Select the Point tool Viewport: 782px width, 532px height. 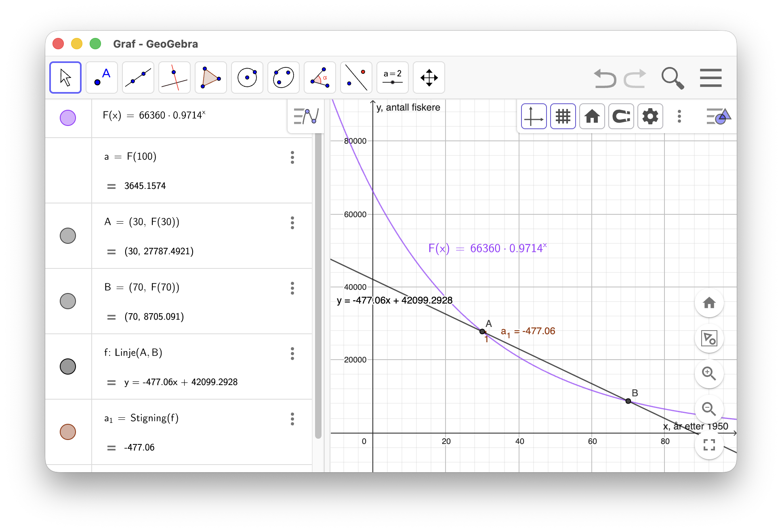(x=102, y=77)
